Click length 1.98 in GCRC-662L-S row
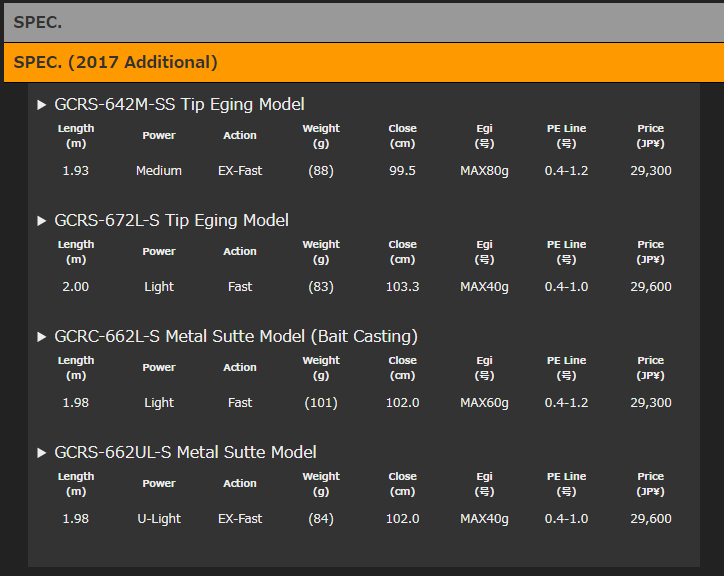 pos(76,403)
